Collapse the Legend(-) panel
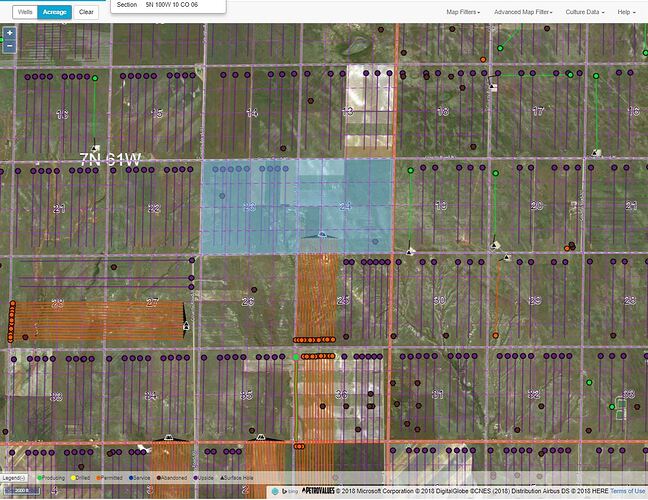The width and height of the screenshot is (648, 500). [x=14, y=478]
